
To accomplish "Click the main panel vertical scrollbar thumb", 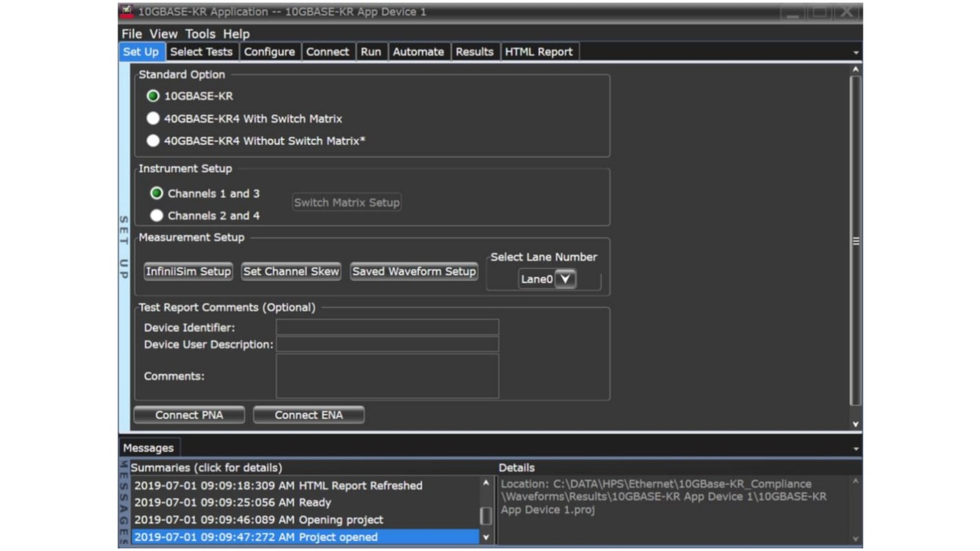I will coord(856,240).
